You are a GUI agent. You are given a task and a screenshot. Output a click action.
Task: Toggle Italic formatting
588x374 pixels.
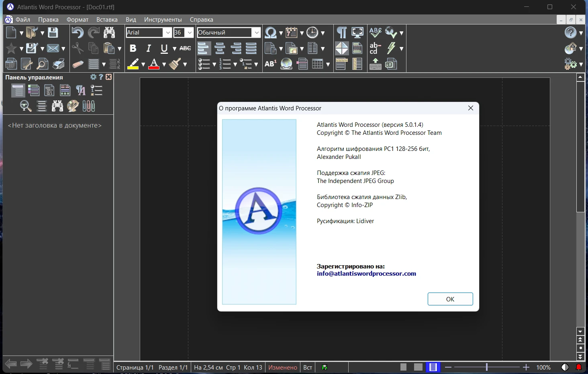pyautogui.click(x=149, y=48)
